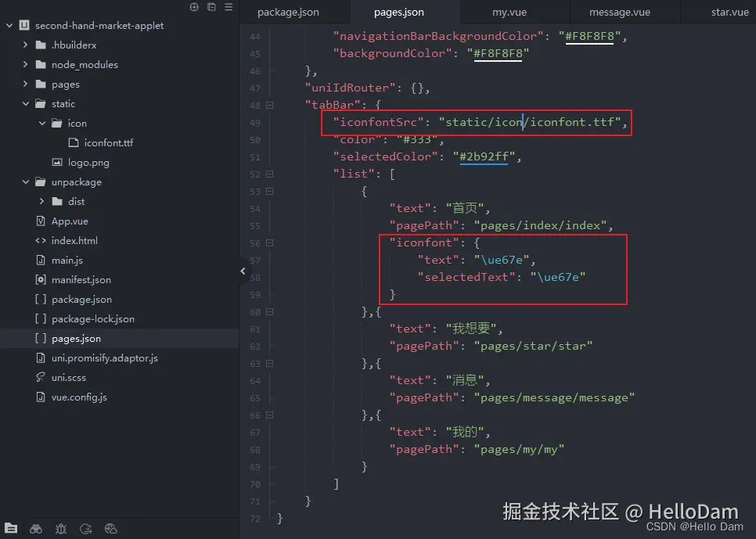
Task: Click the sync arrows icon
Action: [86, 528]
